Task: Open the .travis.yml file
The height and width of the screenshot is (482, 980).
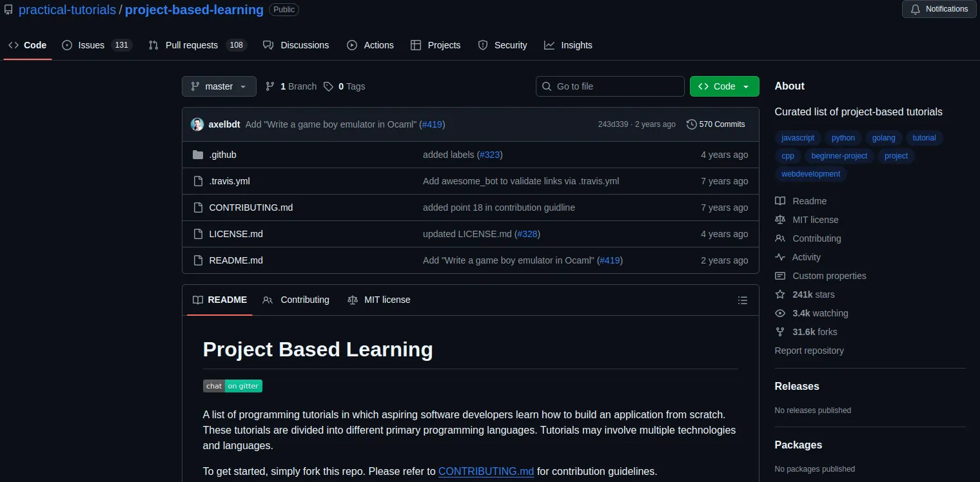Action: tap(230, 181)
